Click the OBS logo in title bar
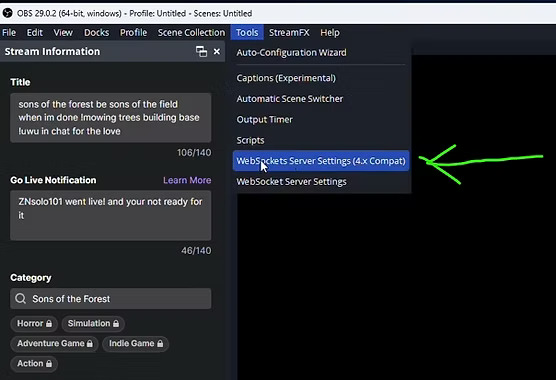 [7, 13]
